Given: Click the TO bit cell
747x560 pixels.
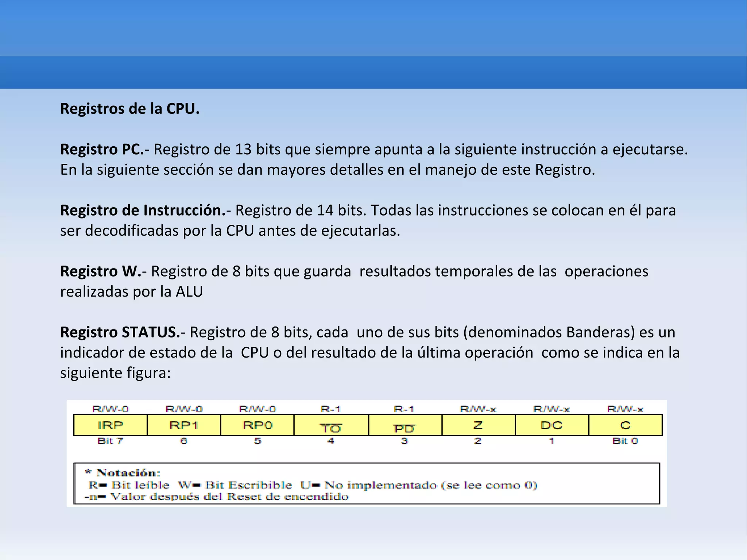Looking at the screenshot, I should tap(331, 425).
